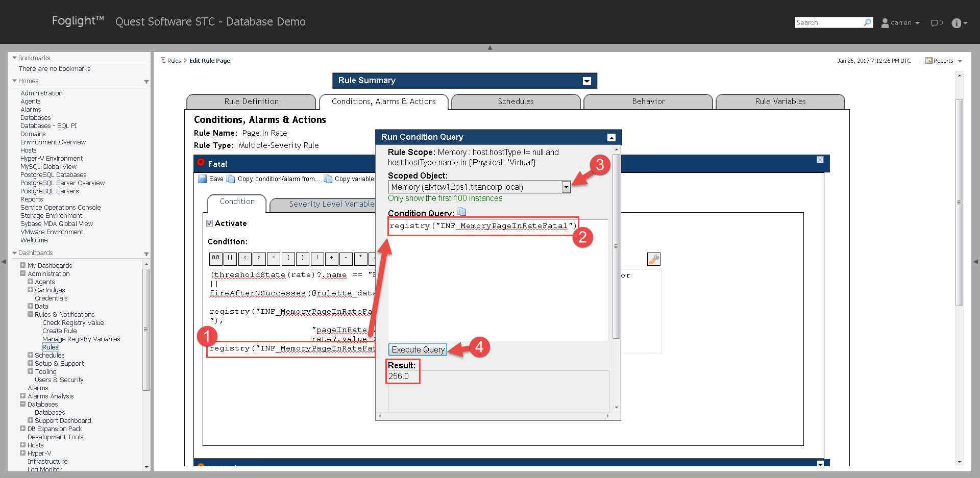
Task: Collapse the Run Condition Query panel
Action: coord(611,137)
